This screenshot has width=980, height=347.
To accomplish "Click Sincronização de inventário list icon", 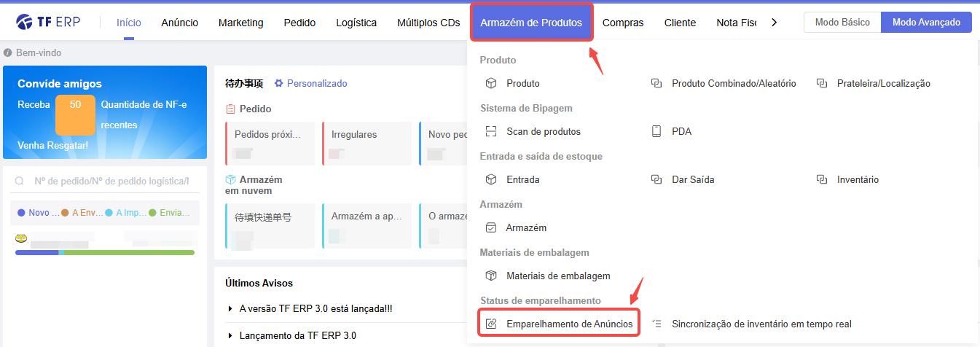I will [656, 324].
